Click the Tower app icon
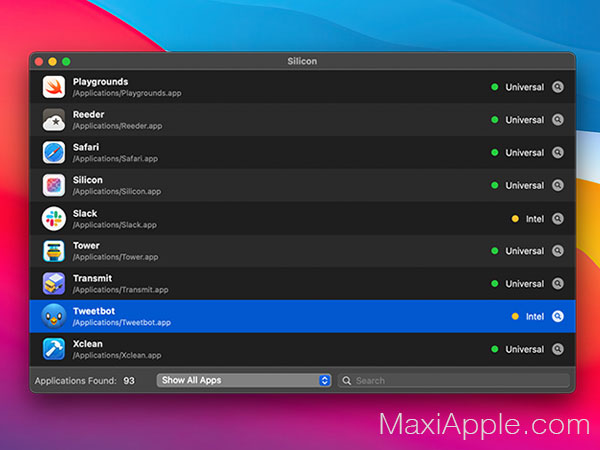Image resolution: width=600 pixels, height=450 pixels. [54, 251]
